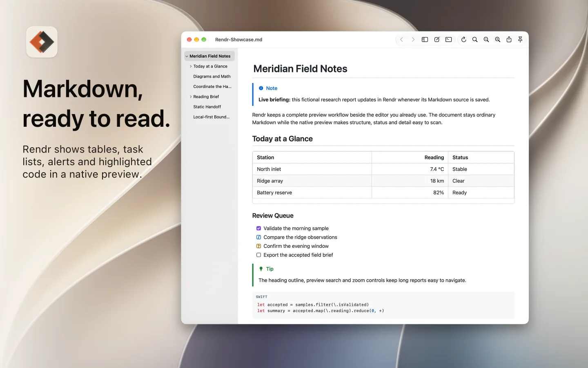
Task: Expand the 'Reading Brief' outline chevron
Action: pos(191,97)
